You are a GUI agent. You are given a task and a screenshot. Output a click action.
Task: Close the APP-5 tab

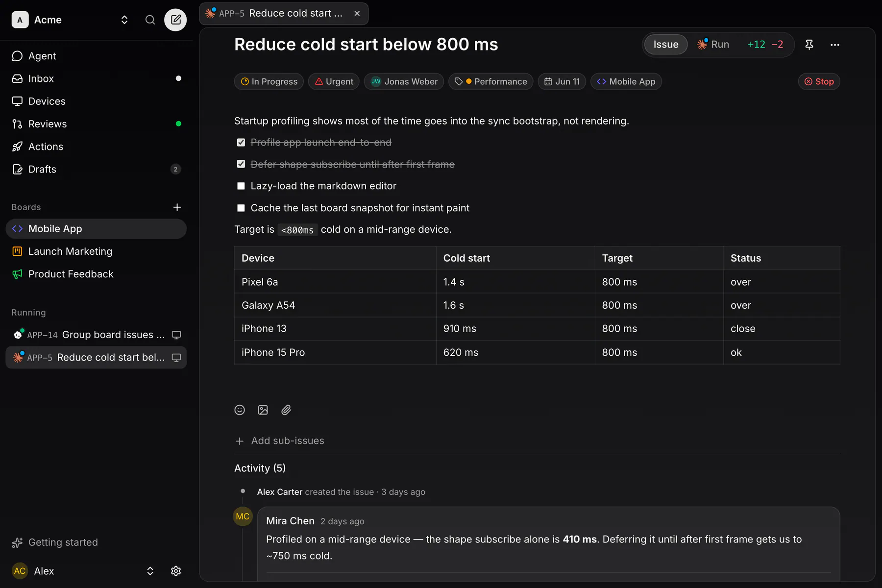357,13
